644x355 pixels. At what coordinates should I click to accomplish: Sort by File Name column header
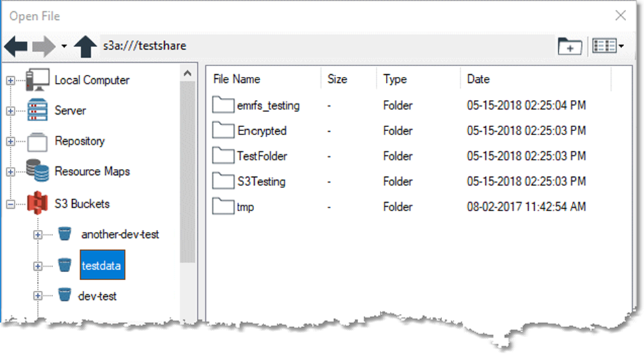237,79
